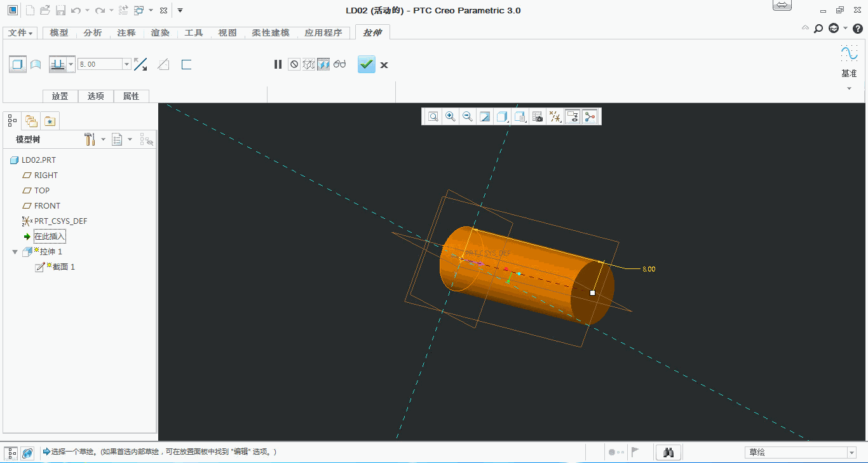
Task: Select the model tree navigator tab
Action: [x=12, y=120]
